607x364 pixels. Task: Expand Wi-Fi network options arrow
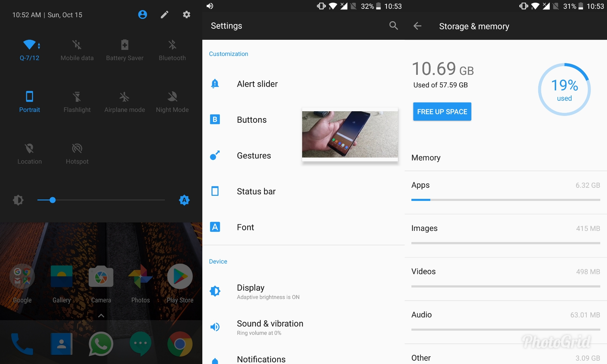point(39,46)
